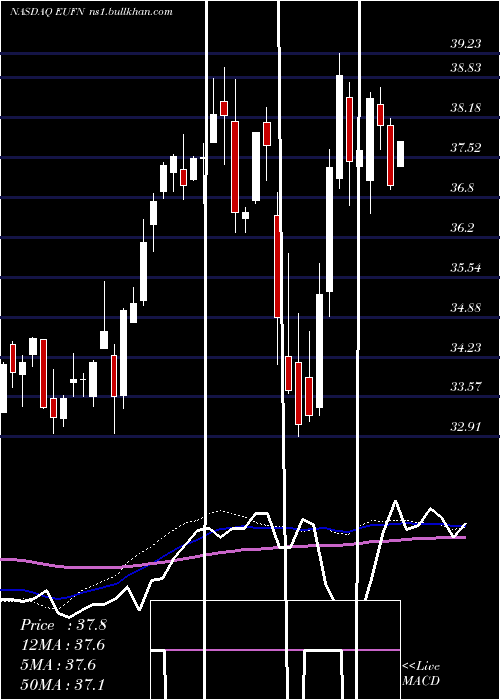Click the 12MA : 37.6 readout
Image resolution: width=500 pixels, height=700 pixels.
63,645
